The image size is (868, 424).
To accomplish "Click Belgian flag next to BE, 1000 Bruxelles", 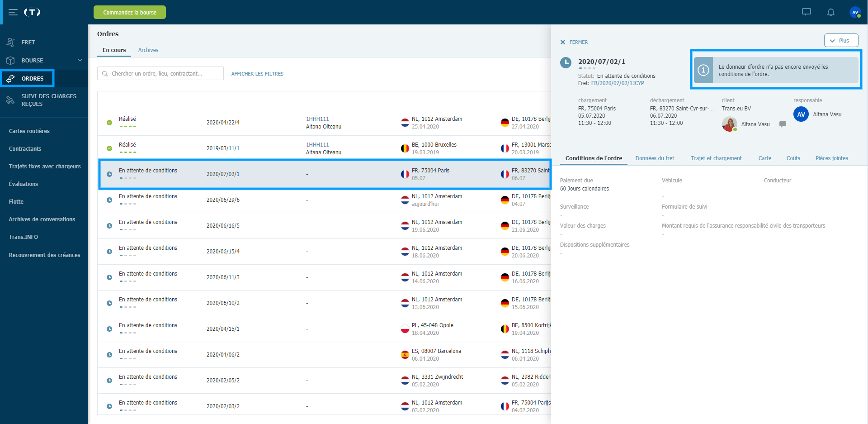I will (405, 148).
